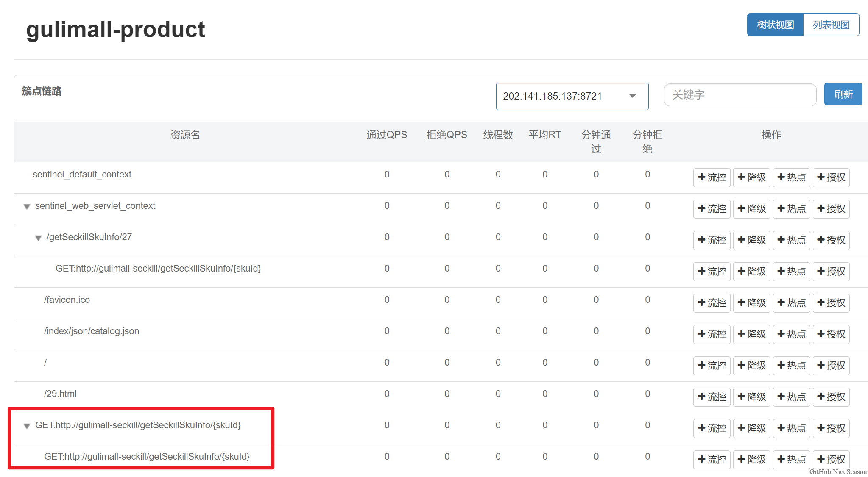
Task: Collapse sentinel_web_servlet_context tree node
Action: pos(27,207)
